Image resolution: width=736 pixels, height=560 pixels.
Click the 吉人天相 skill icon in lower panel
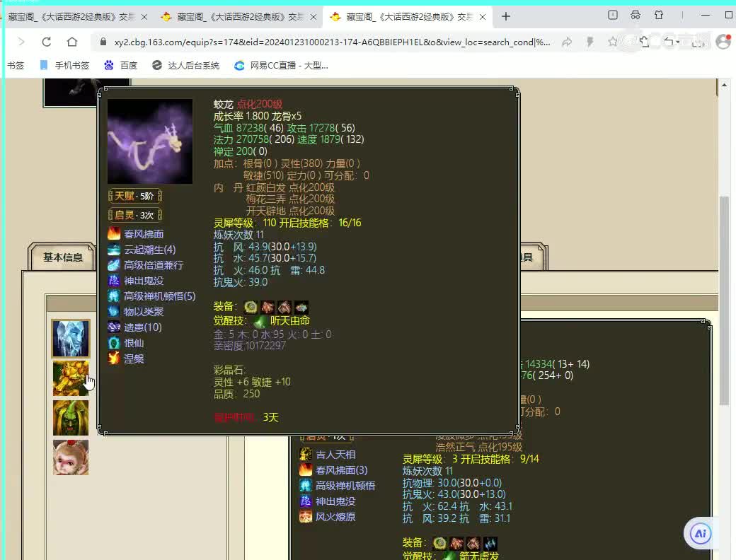pyautogui.click(x=306, y=454)
